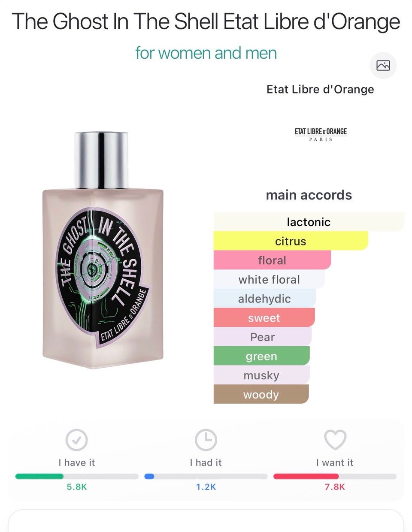Open the Etat Libre d'Orange brand link
Image resolution: width=412 pixels, height=532 pixels.
(x=320, y=89)
